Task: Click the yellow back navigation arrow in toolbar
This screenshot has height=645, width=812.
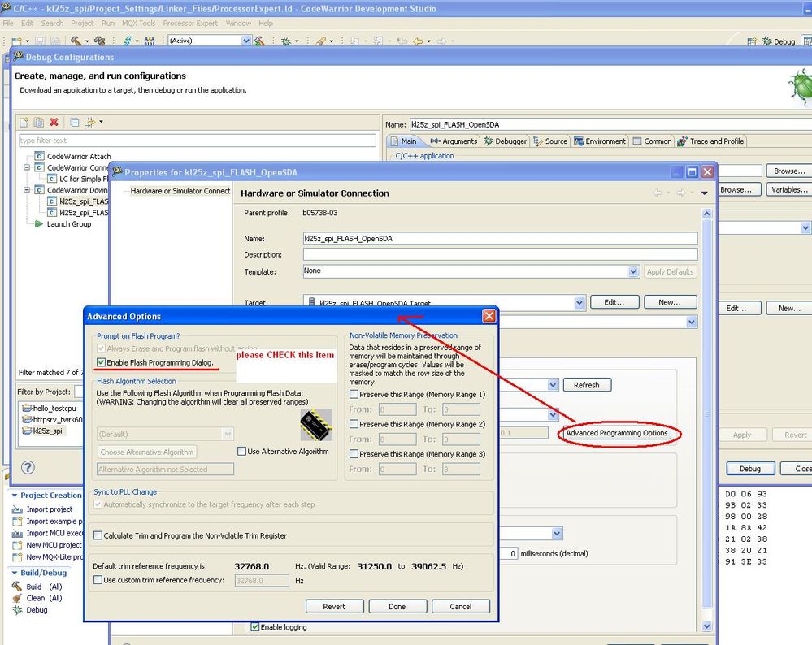Action: click(x=418, y=41)
